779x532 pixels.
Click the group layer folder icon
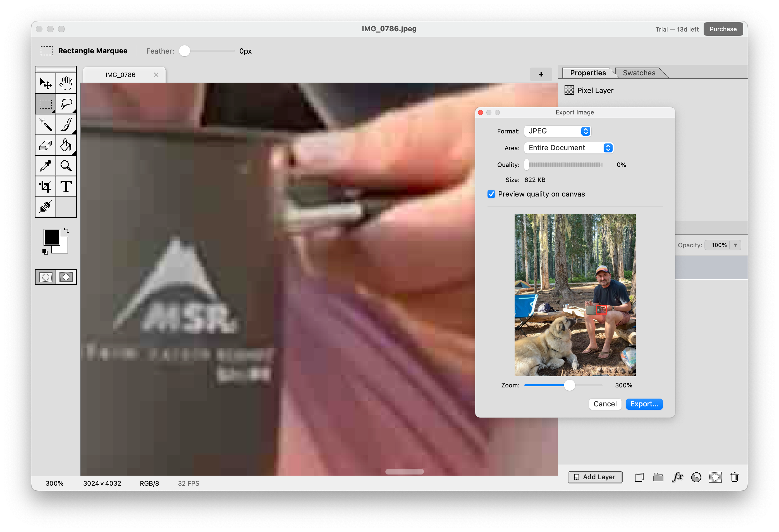point(658,477)
